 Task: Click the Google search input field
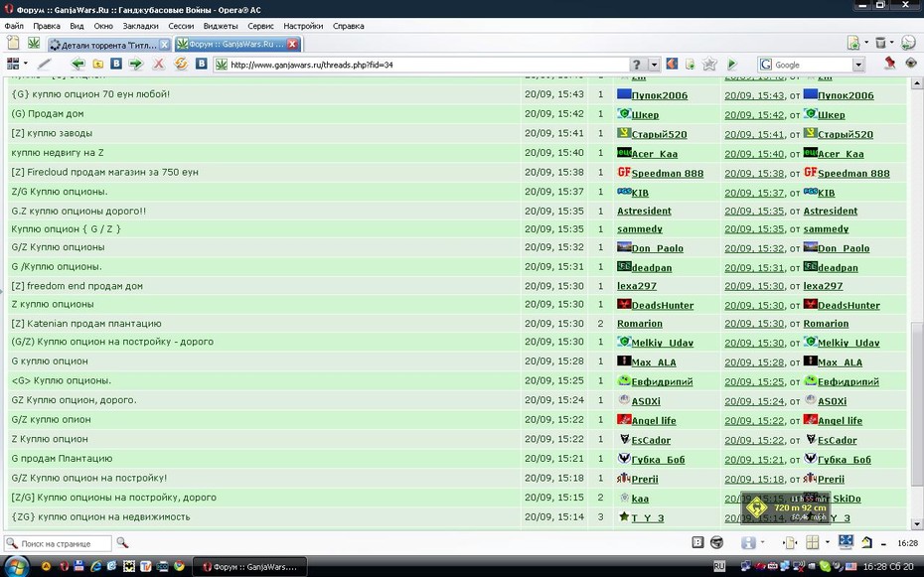click(x=812, y=65)
